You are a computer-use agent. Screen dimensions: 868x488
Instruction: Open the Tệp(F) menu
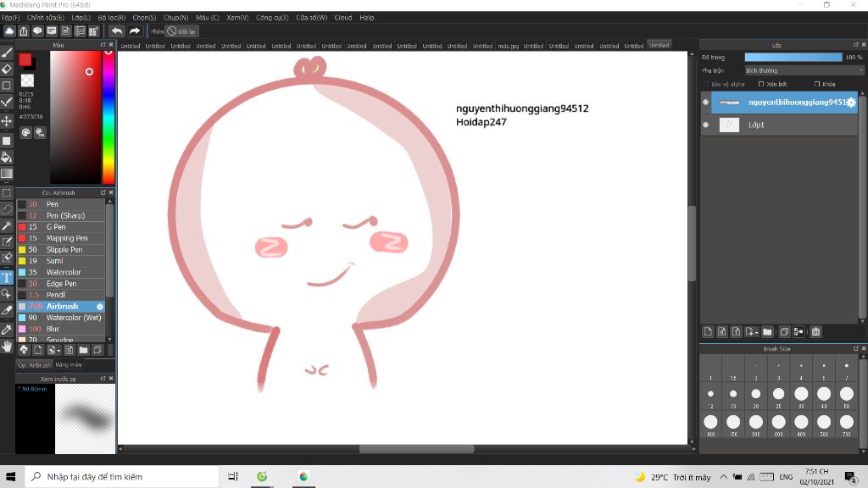click(10, 18)
